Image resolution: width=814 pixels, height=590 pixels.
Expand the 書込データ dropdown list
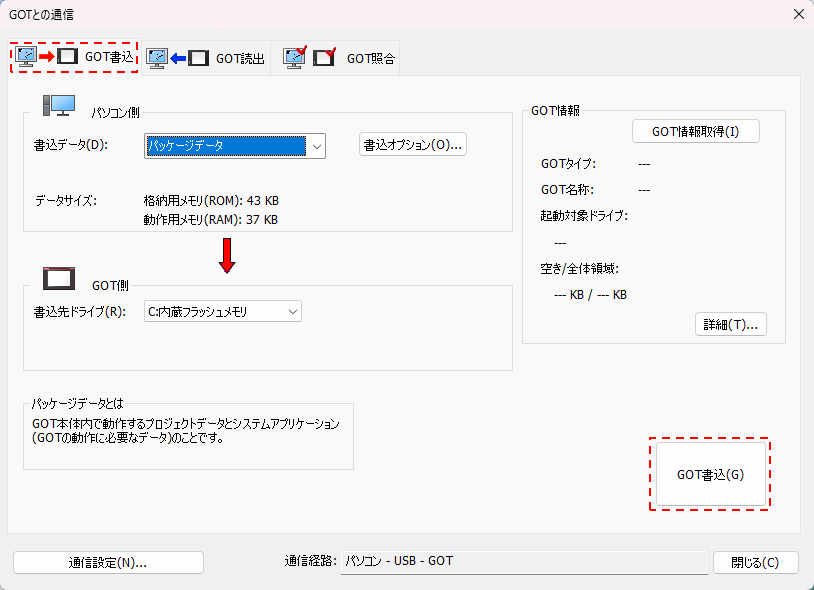pyautogui.click(x=316, y=146)
